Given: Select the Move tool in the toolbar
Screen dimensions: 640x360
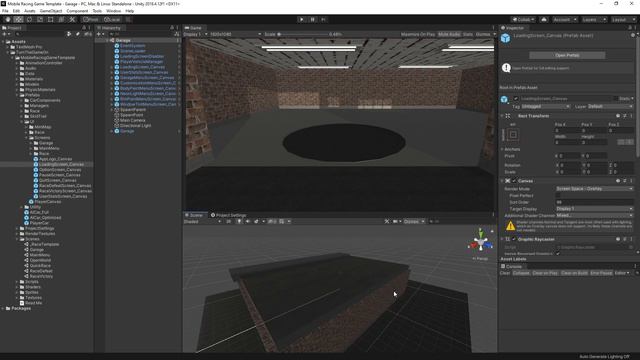Looking at the screenshot, I should coord(18,19).
